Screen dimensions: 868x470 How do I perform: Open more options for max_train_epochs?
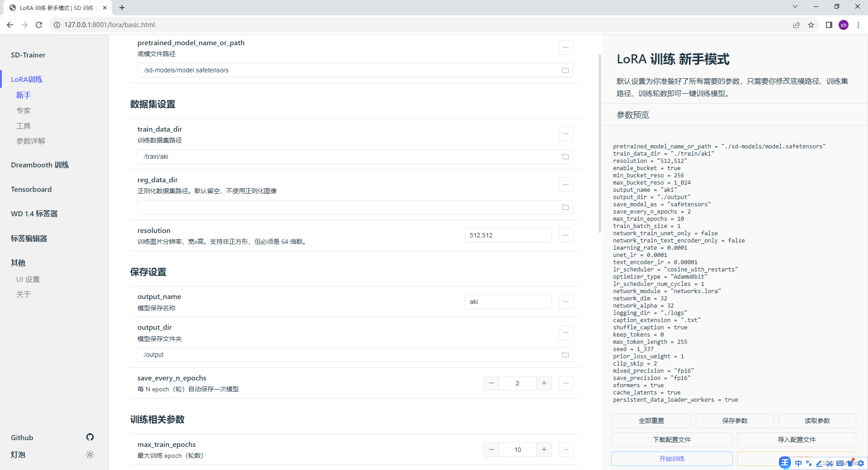[x=566, y=450]
